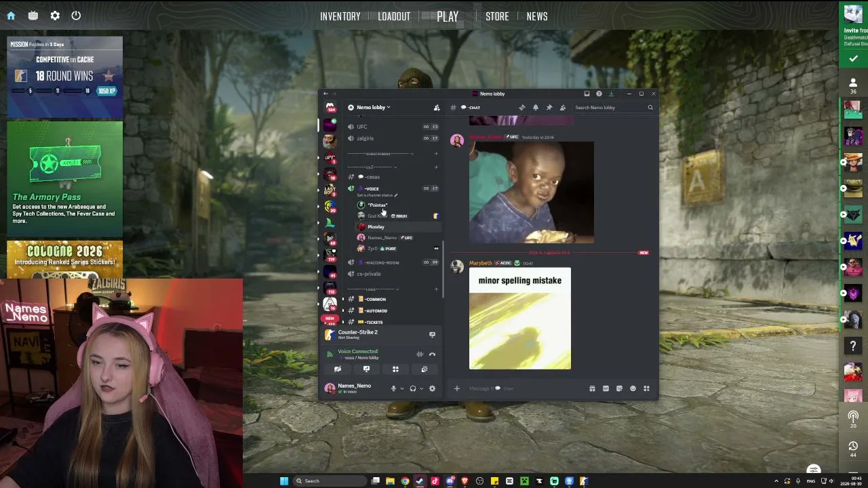
Task: Open the -automod text channel
Action: [392, 310]
